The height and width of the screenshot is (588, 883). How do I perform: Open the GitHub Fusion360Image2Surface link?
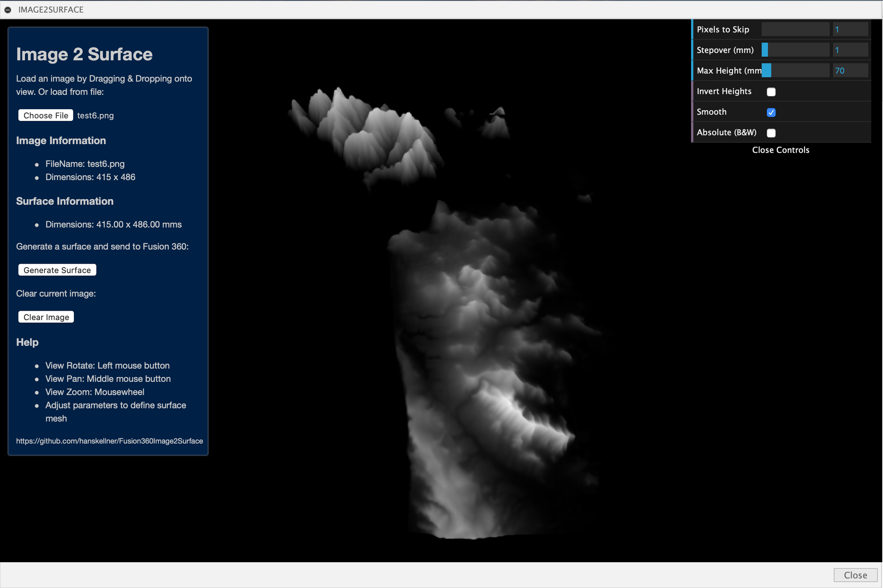[x=109, y=441]
